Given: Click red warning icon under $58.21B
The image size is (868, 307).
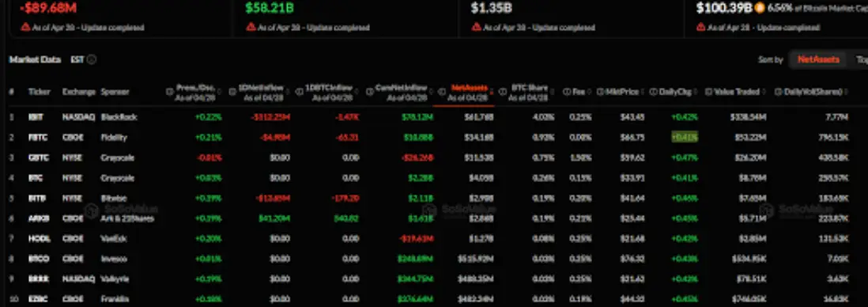Looking at the screenshot, I should click(251, 27).
